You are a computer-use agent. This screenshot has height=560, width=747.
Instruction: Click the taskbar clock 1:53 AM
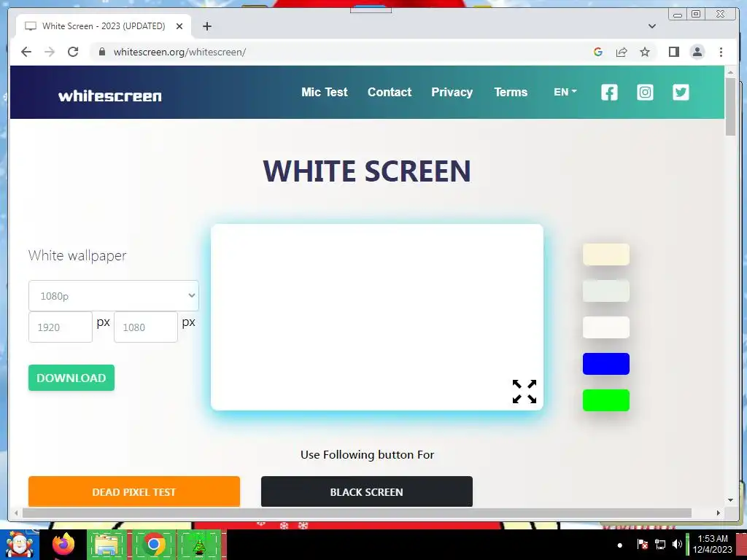(x=712, y=544)
